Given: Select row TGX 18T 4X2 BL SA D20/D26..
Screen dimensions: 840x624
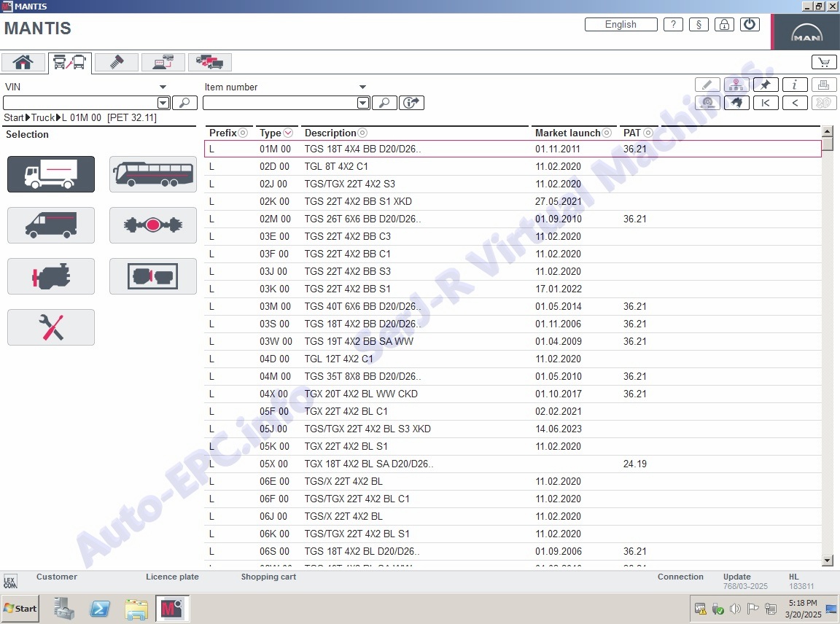Looking at the screenshot, I should click(512, 464).
